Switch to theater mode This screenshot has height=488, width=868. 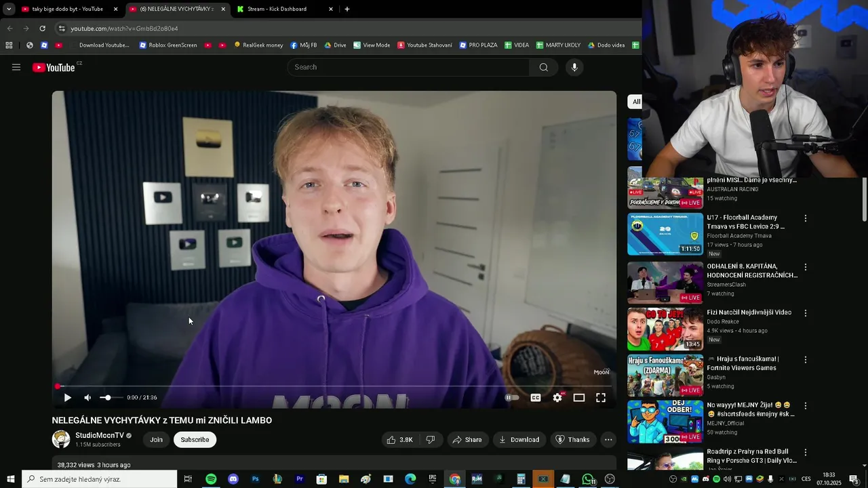579,398
